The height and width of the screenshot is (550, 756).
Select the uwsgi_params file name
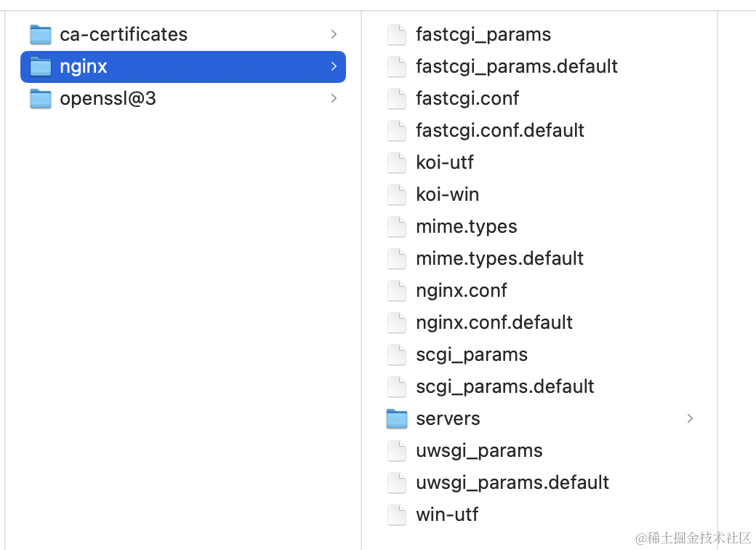[x=479, y=450]
